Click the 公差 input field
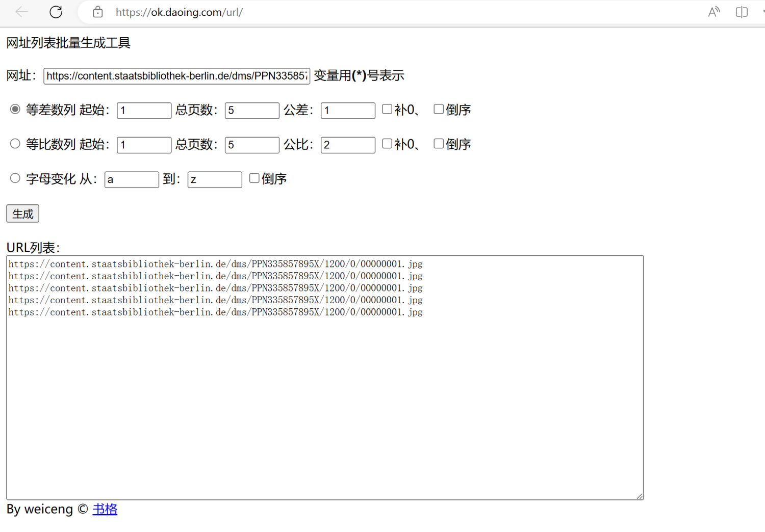765x532 pixels. pos(348,111)
